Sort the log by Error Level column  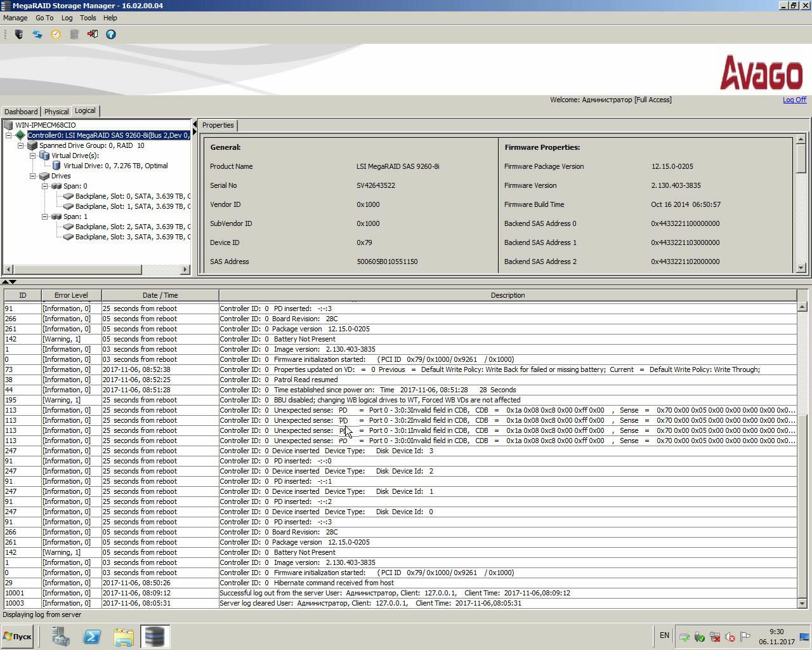[71, 295]
